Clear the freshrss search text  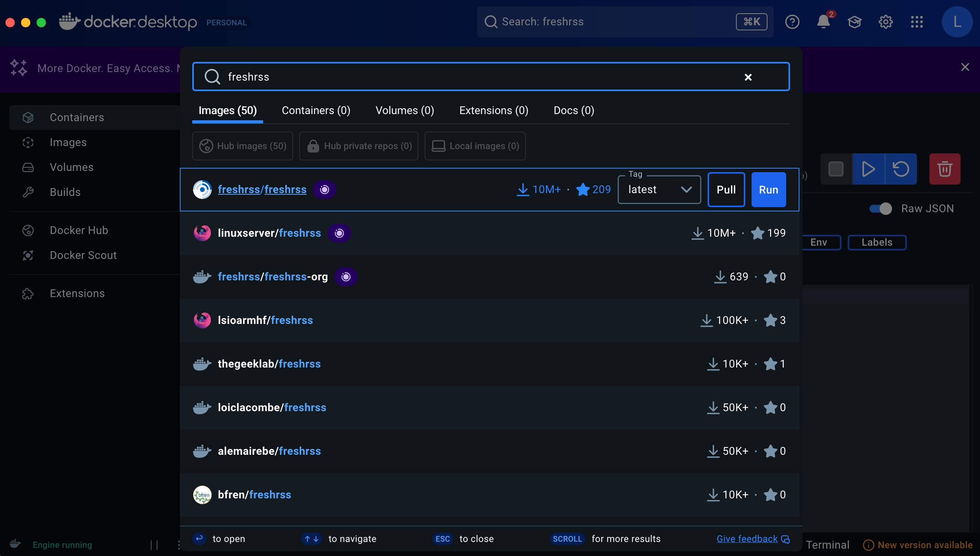point(748,77)
